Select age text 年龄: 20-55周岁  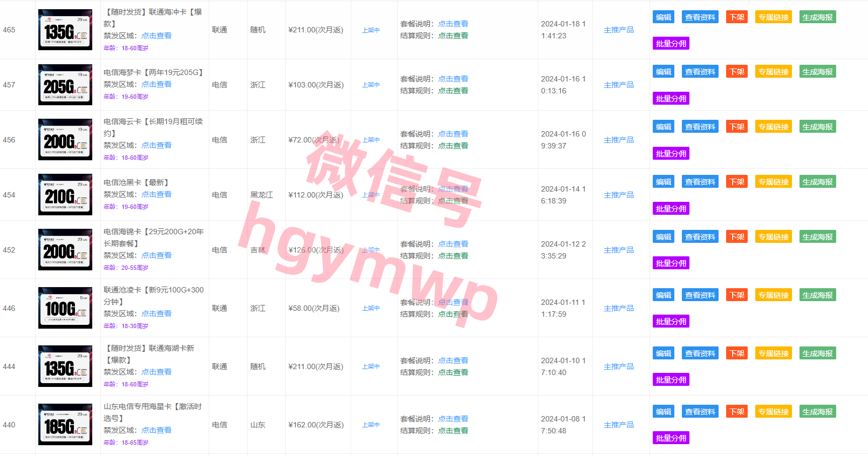coord(126,268)
